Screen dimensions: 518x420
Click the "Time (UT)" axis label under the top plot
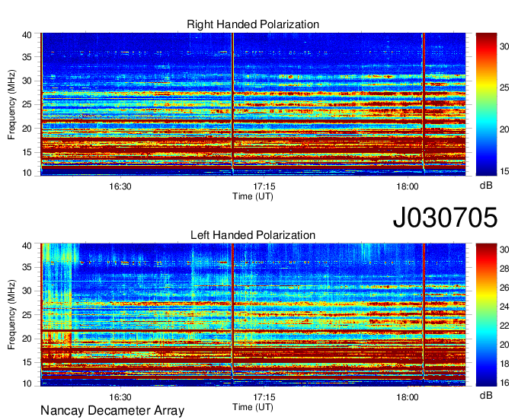[x=253, y=196]
